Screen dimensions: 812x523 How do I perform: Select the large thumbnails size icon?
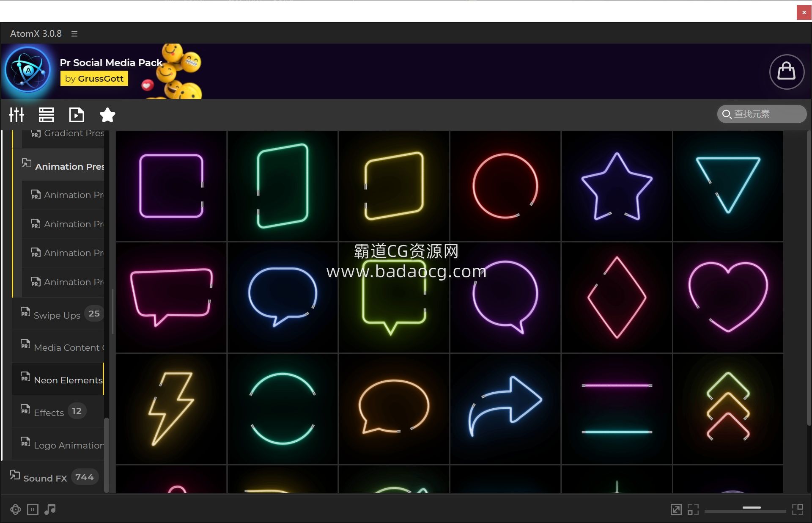click(x=798, y=509)
